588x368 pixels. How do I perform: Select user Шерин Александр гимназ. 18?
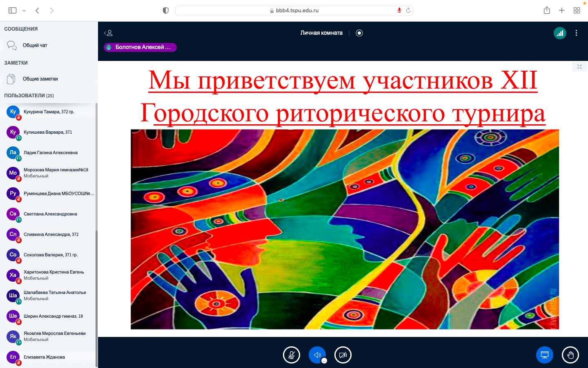(48, 316)
